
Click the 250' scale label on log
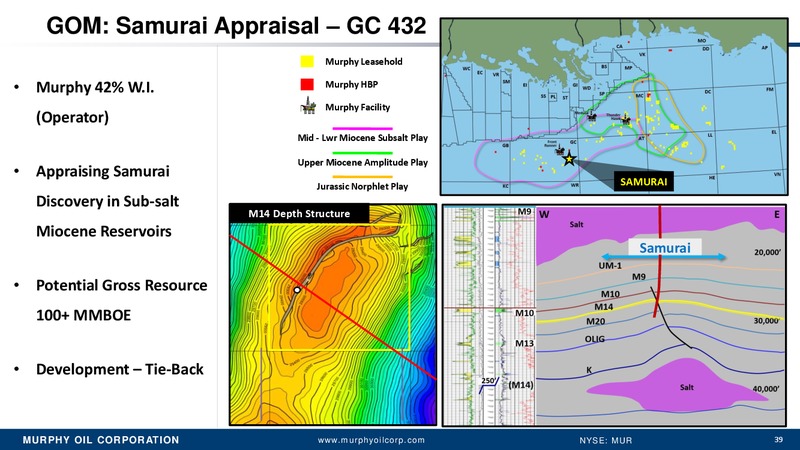pos(489,381)
